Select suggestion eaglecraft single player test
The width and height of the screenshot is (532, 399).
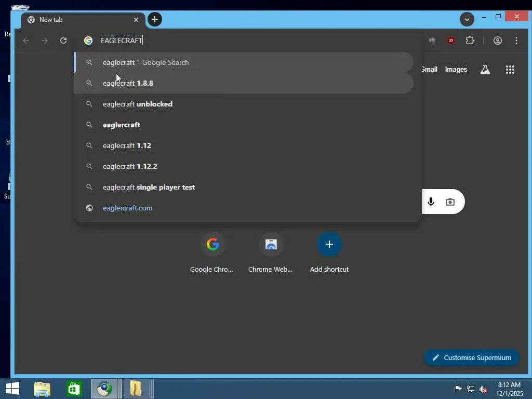(244, 187)
